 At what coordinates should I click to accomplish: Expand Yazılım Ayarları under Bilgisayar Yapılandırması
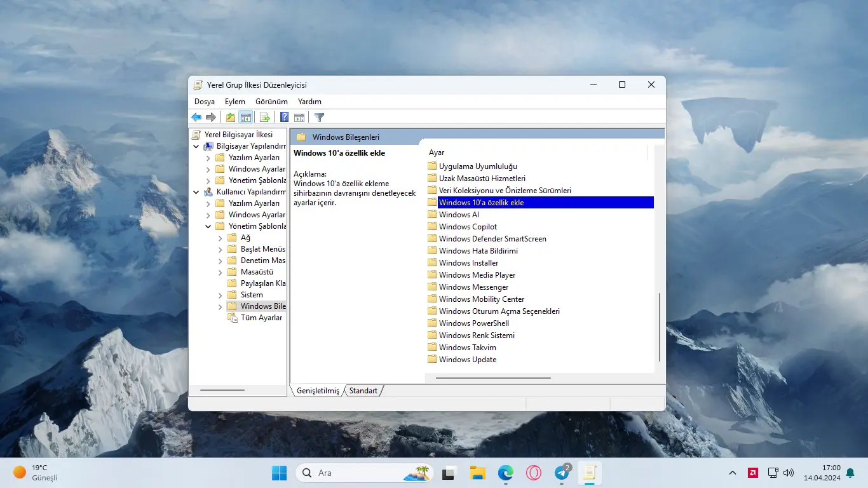[x=208, y=158]
